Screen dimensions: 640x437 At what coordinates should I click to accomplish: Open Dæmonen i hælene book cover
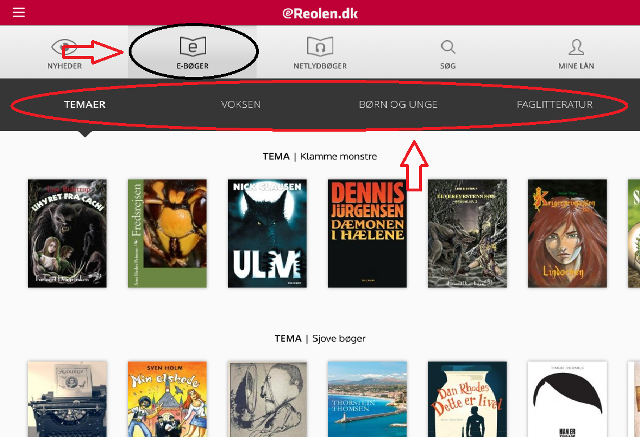(x=367, y=233)
